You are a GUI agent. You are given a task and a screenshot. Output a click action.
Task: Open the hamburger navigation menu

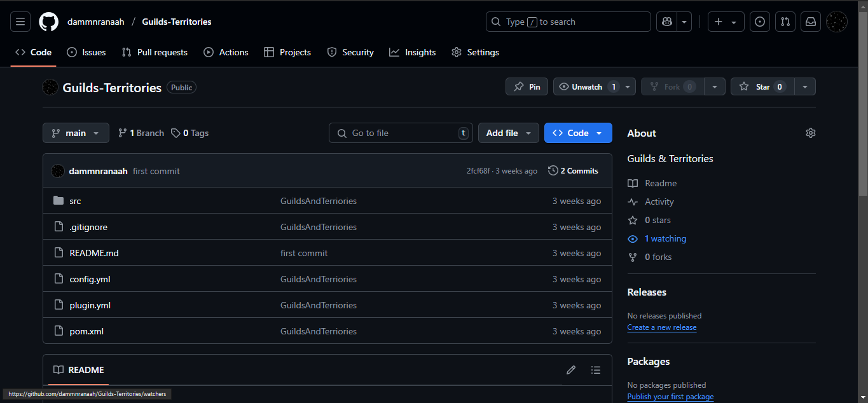[x=20, y=22]
